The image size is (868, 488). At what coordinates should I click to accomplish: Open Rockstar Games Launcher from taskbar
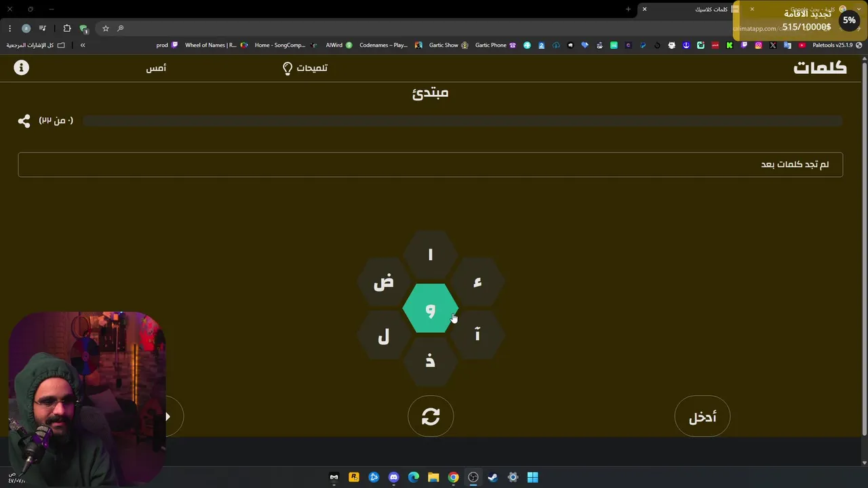click(354, 477)
